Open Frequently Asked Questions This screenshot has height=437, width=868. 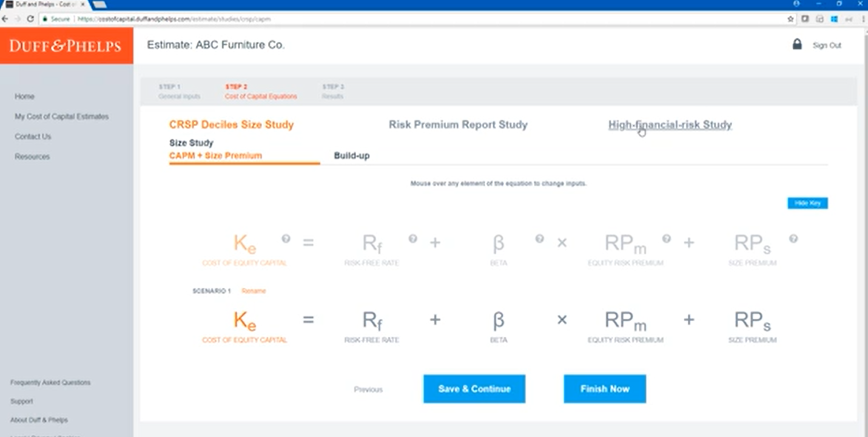(x=50, y=382)
